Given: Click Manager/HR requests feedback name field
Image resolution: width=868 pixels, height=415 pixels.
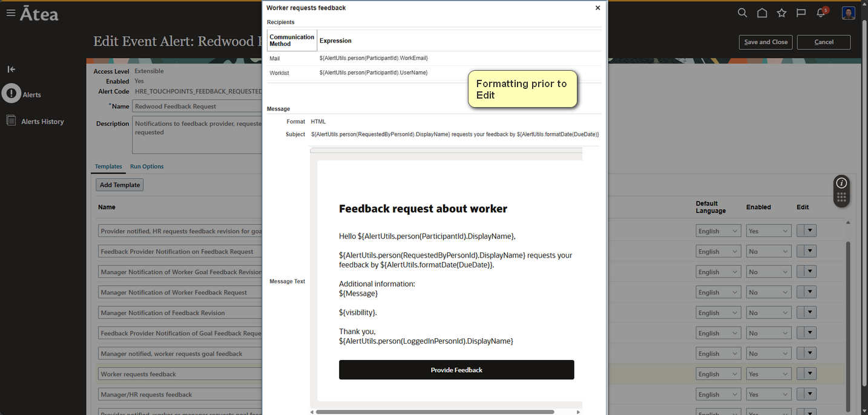Looking at the screenshot, I should click(x=180, y=394).
